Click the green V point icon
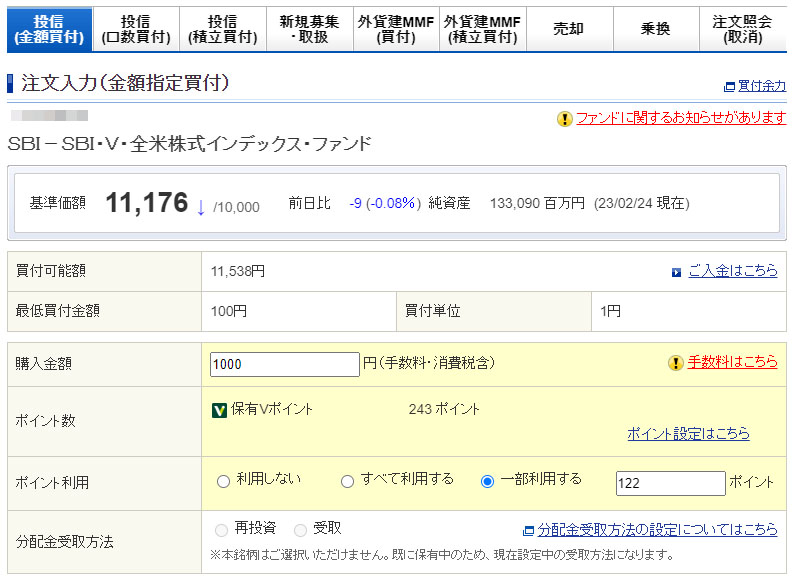The width and height of the screenshot is (795, 580). (220, 410)
